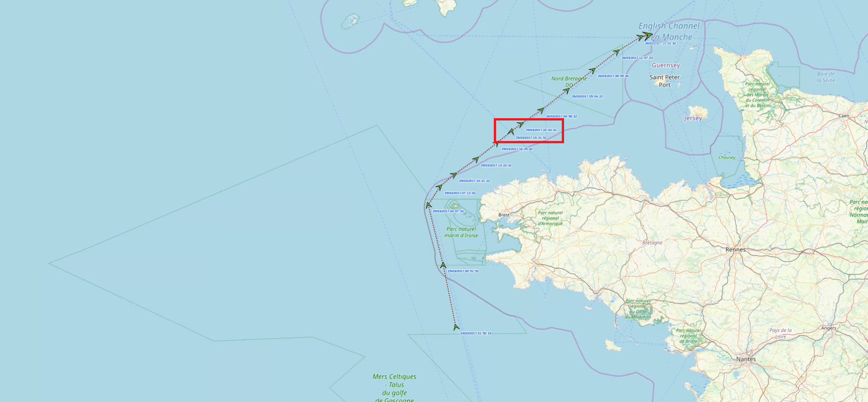Viewport: 868px width, 402px height.
Task: Select the ship marker at 26/03/2017 05:04:22
Action: pyautogui.click(x=567, y=90)
